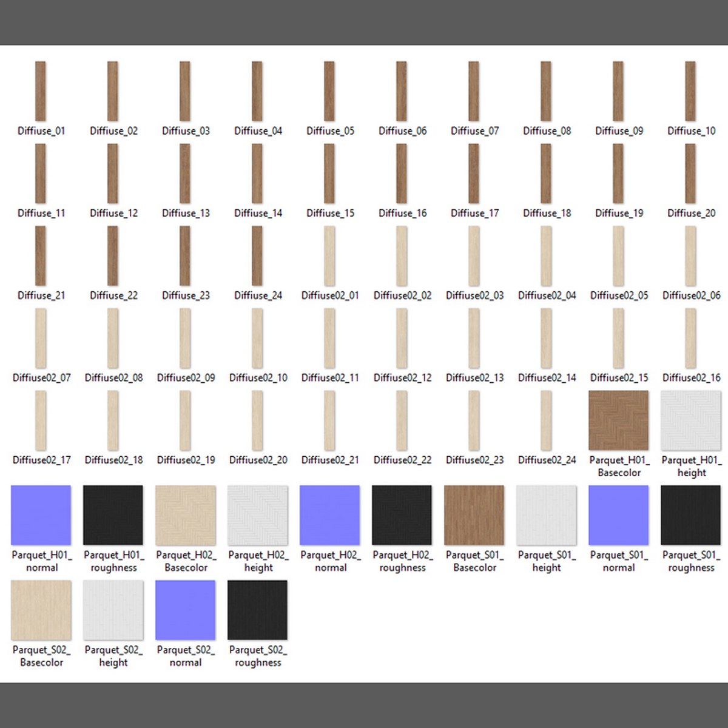
Task: Open the Parquet_H02_Basecolor light texture
Action: coord(186,515)
